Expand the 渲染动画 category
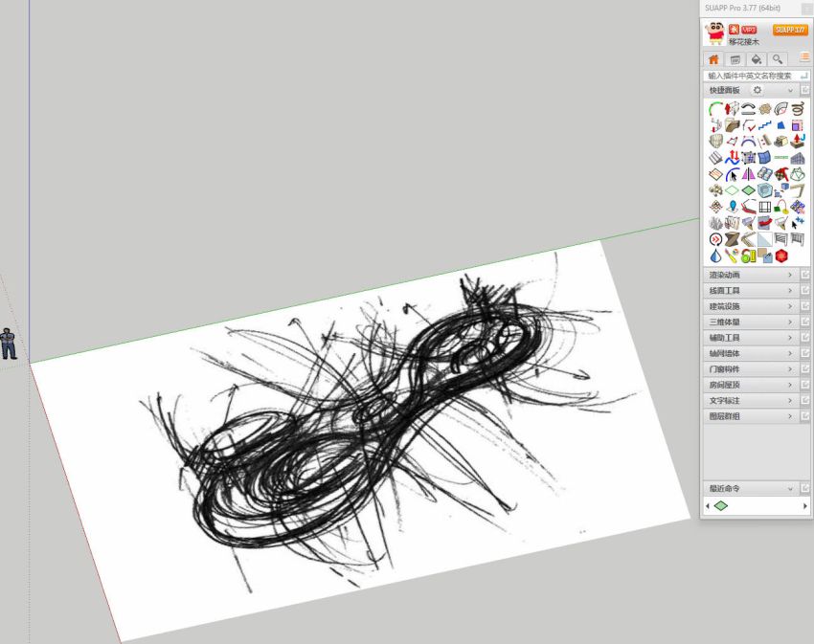The height and width of the screenshot is (644, 814). pos(751,275)
